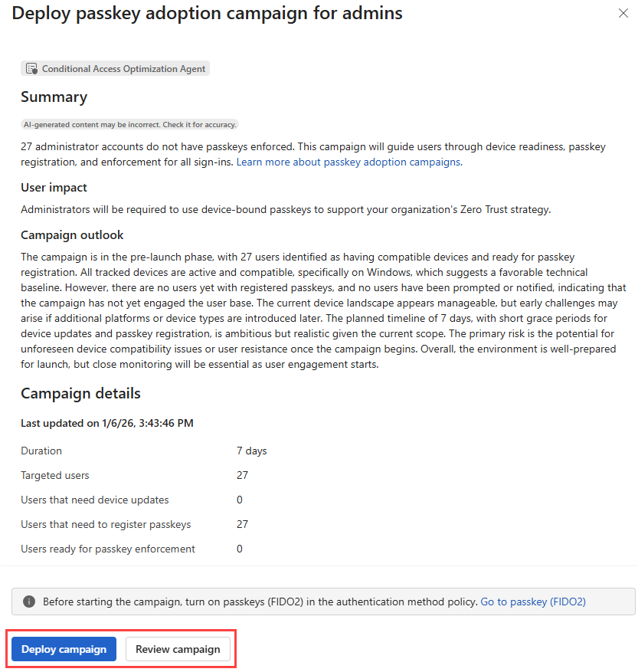Close the passkey campaign panel
Screen dimensions: 638x672
tap(623, 14)
